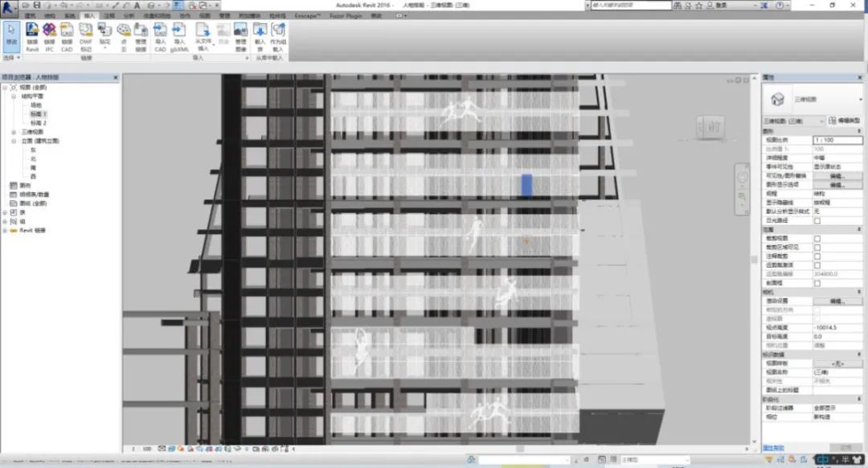Click the ViewCube in the 3D view

tap(710, 127)
